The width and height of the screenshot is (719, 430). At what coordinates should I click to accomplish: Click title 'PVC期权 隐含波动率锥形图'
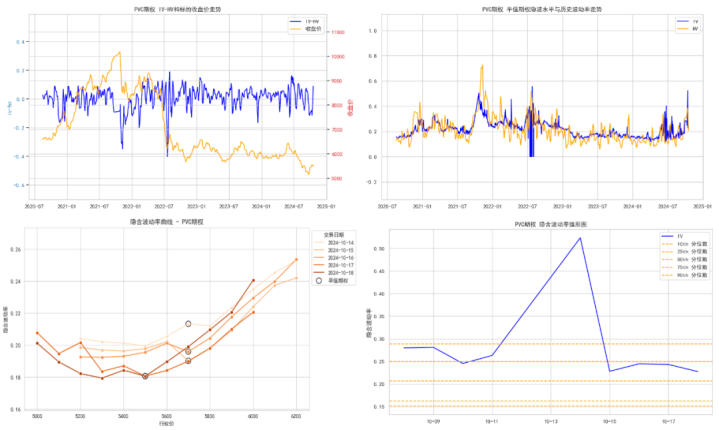[x=550, y=225]
